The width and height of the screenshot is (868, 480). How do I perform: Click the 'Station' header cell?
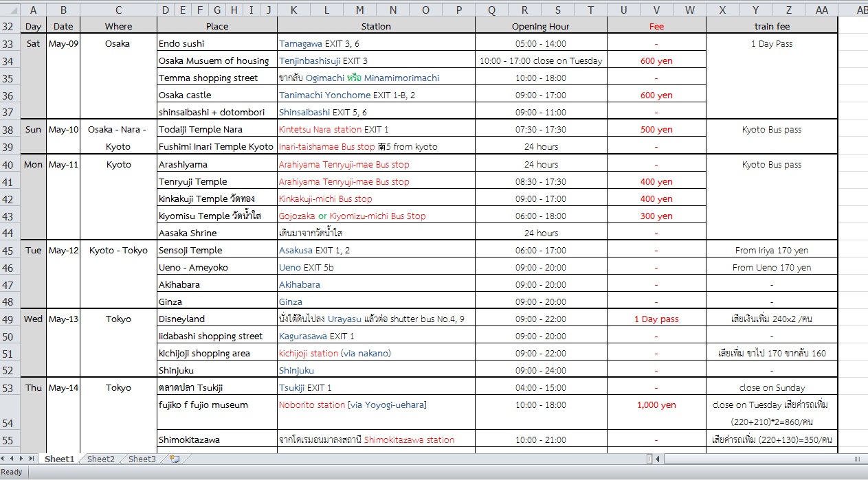tap(376, 26)
